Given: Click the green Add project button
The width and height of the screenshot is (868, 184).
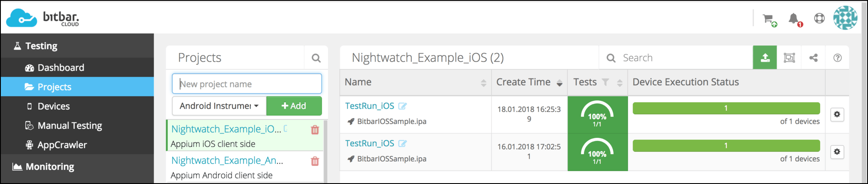Looking at the screenshot, I should [x=294, y=106].
